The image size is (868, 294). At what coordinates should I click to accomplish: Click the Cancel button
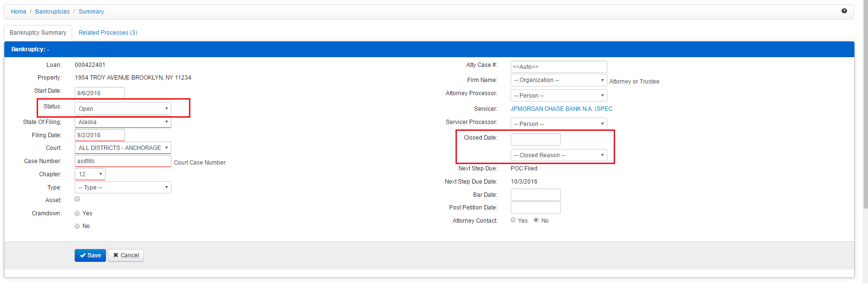126,255
